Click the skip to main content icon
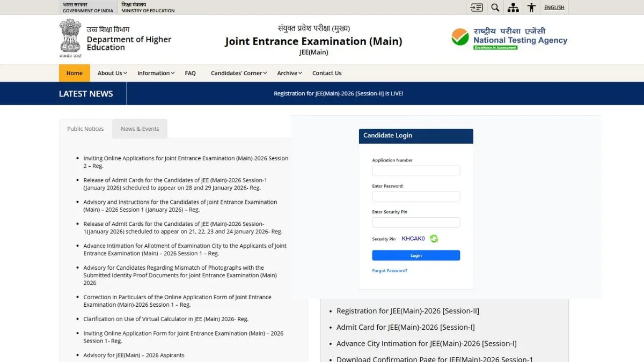Viewport: 644px width, 362px height. coord(477,8)
